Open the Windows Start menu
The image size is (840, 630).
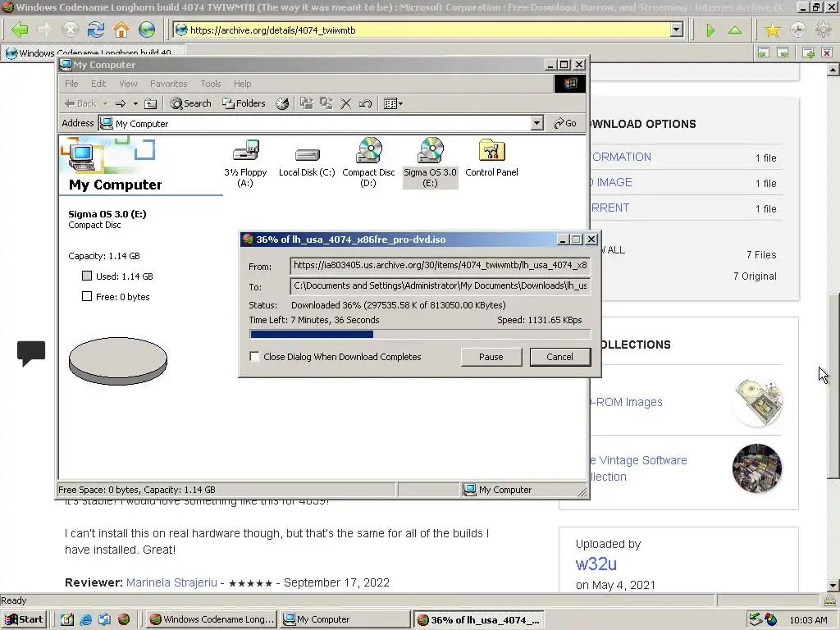(24, 619)
